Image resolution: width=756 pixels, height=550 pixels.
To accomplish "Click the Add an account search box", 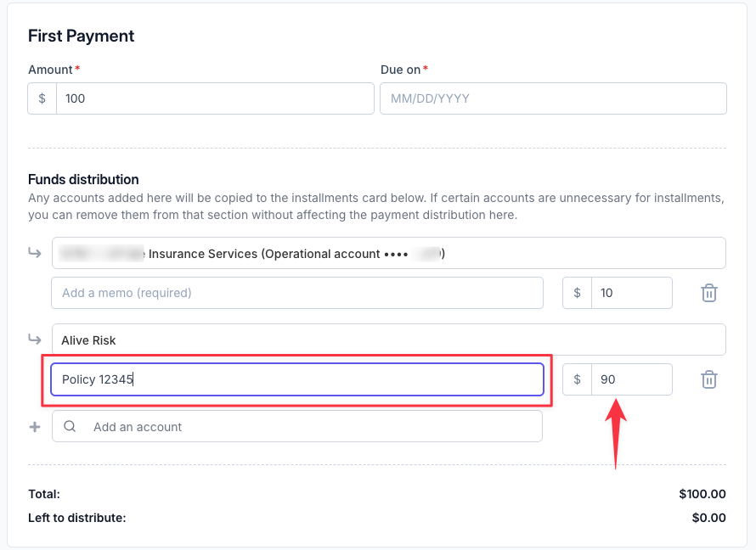I will (297, 426).
